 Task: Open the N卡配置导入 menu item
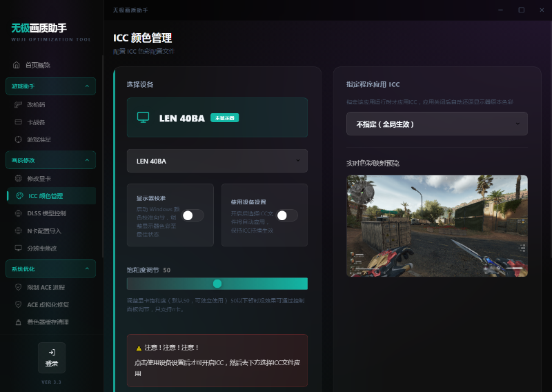point(43,231)
